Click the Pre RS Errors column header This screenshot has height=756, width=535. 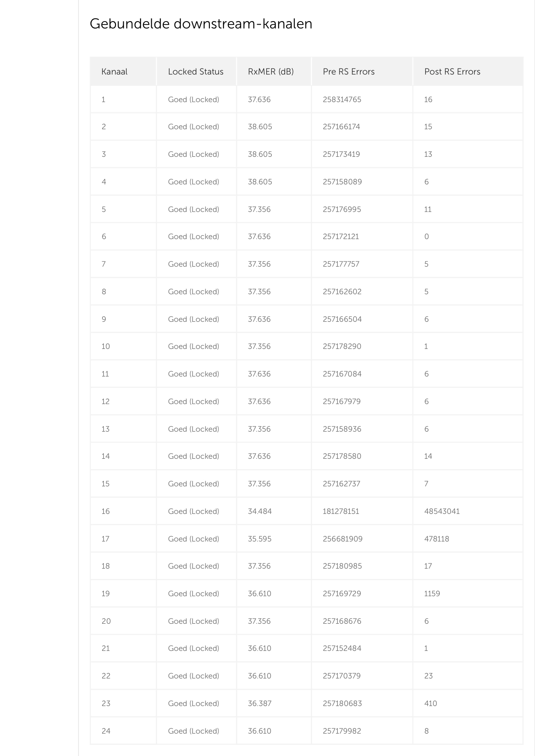(x=348, y=72)
